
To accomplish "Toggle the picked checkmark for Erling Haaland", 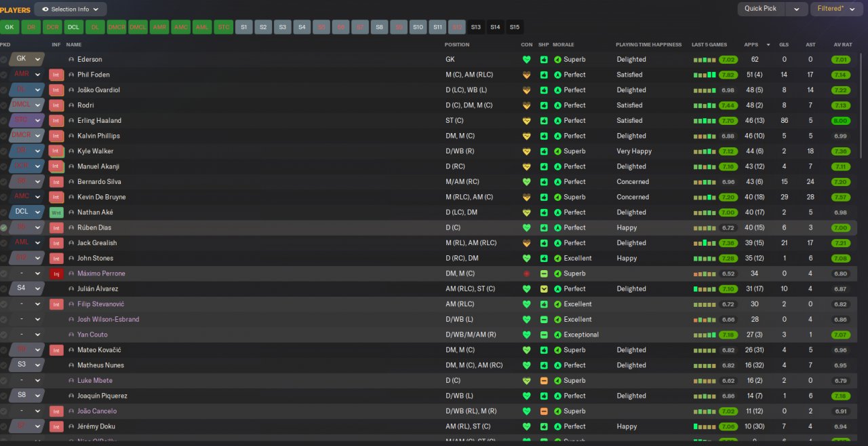I will click(x=4, y=121).
